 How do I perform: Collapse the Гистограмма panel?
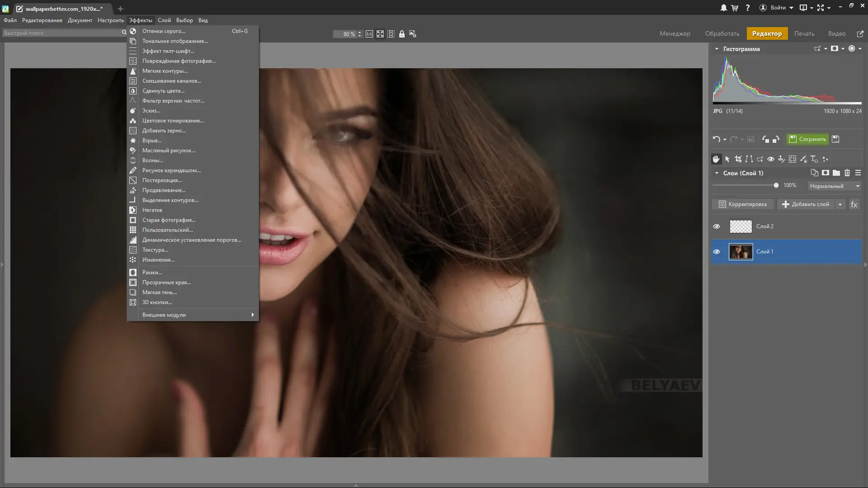pyautogui.click(x=717, y=49)
